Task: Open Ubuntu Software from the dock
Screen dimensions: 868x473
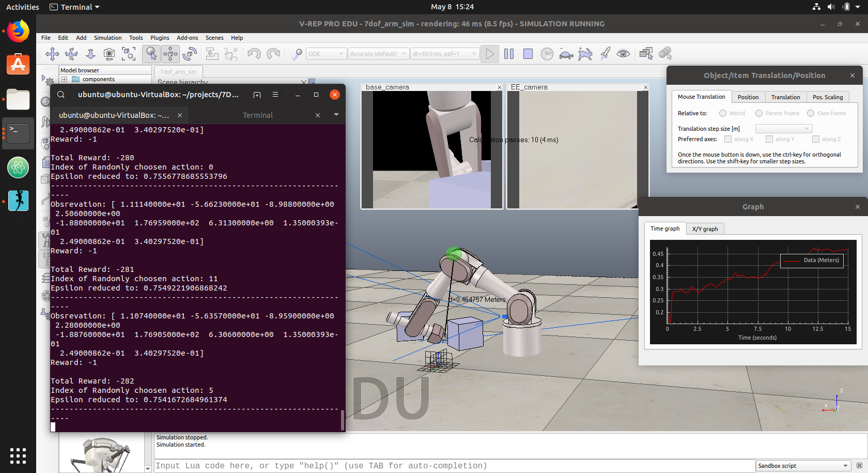Action: [x=18, y=65]
